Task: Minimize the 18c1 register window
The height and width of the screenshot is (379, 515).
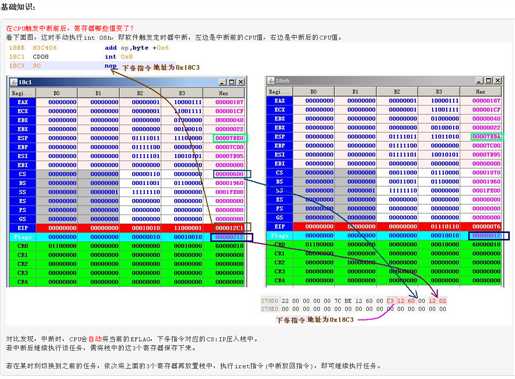Action: pos(223,82)
